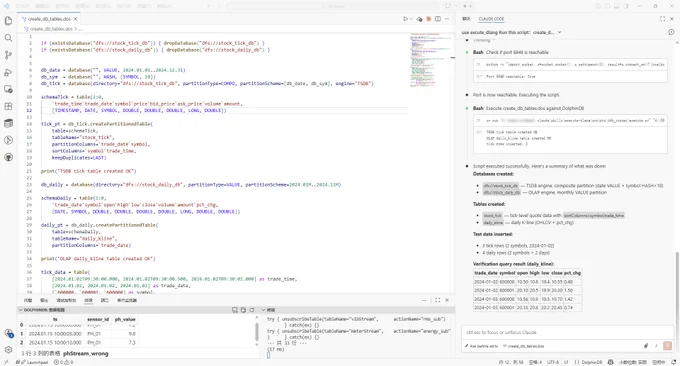The width and height of the screenshot is (680, 366).
Task: Change the UTF-8 file encoding
Action: click(553, 362)
